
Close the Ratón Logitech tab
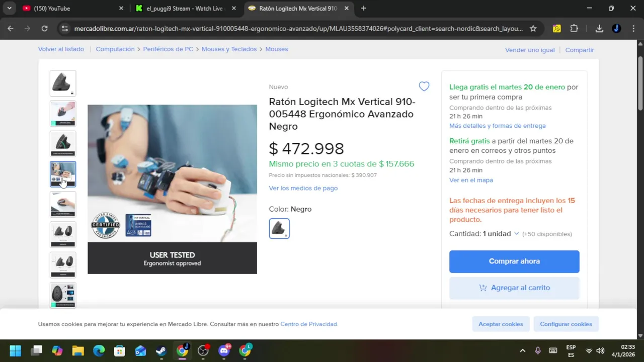[346, 9]
